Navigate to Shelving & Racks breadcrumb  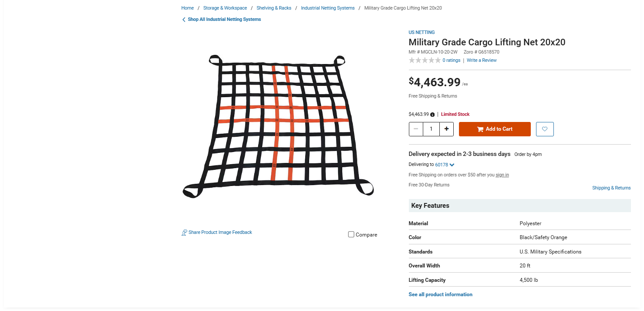(274, 8)
